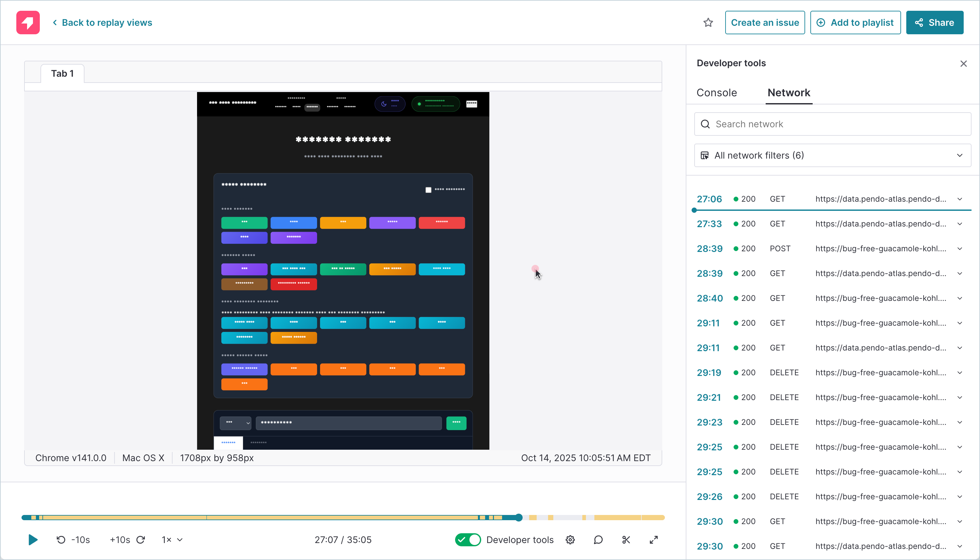Expand the 27:06 GET request row
Viewport: 980px width, 560px height.
pos(960,199)
